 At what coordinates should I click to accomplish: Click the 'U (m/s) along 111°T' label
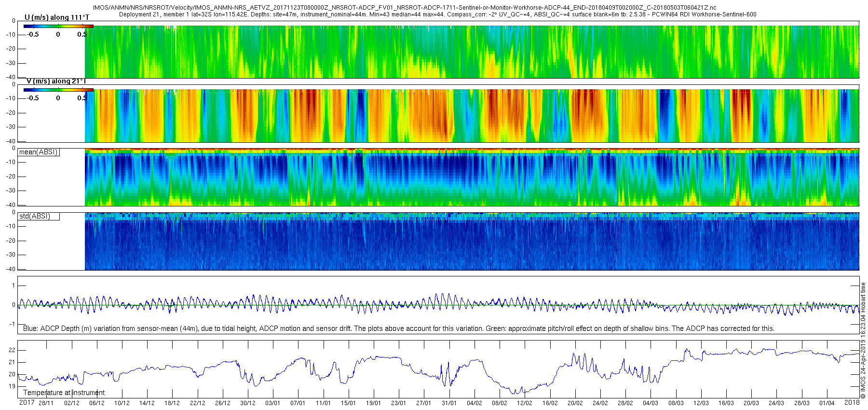[x=57, y=17]
